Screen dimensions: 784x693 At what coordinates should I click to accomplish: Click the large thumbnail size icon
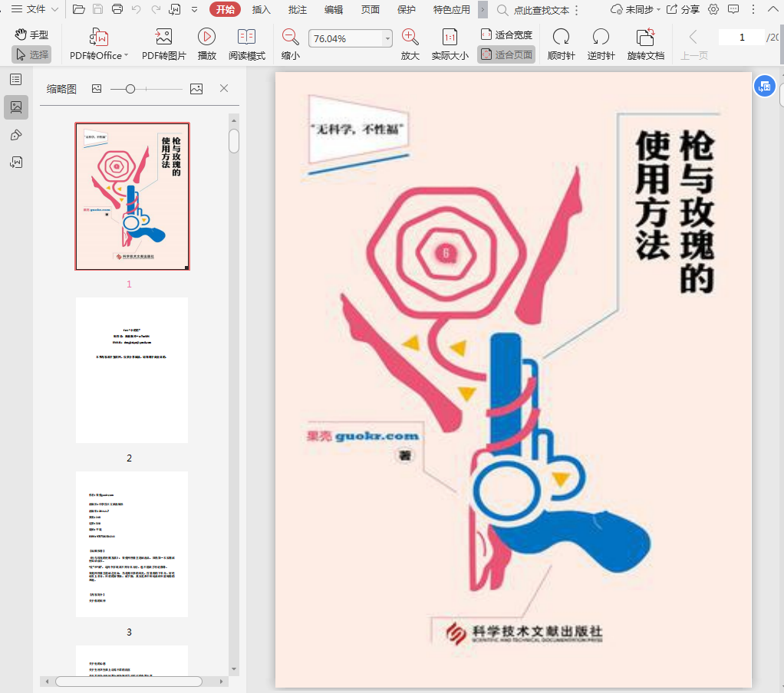pyautogui.click(x=196, y=89)
